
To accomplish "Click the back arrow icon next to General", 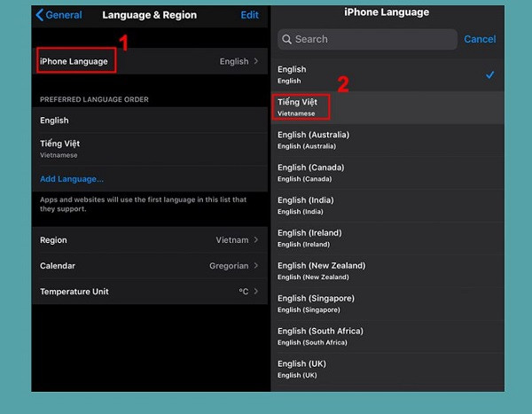I will (x=39, y=15).
